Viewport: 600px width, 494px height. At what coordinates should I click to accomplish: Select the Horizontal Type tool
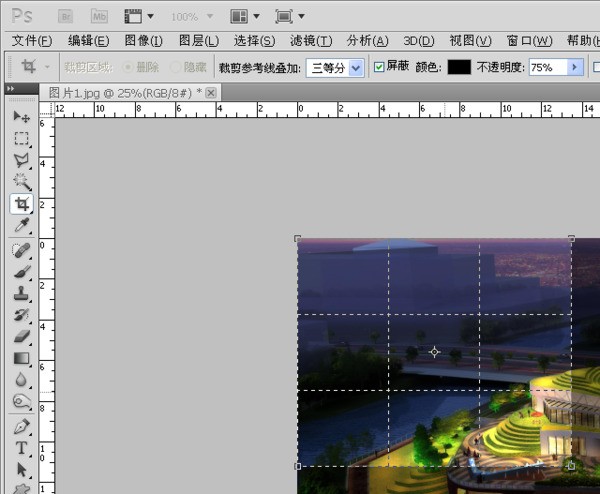pyautogui.click(x=21, y=447)
